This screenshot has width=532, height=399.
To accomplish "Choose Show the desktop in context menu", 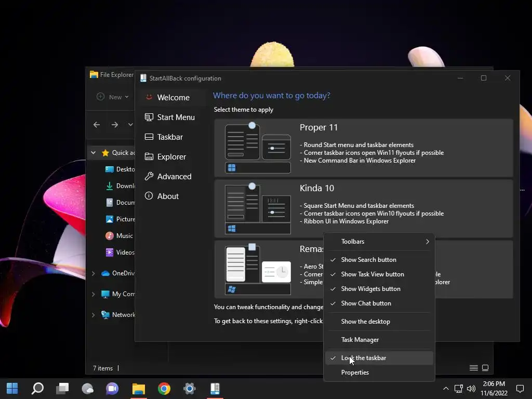I will (379, 321).
